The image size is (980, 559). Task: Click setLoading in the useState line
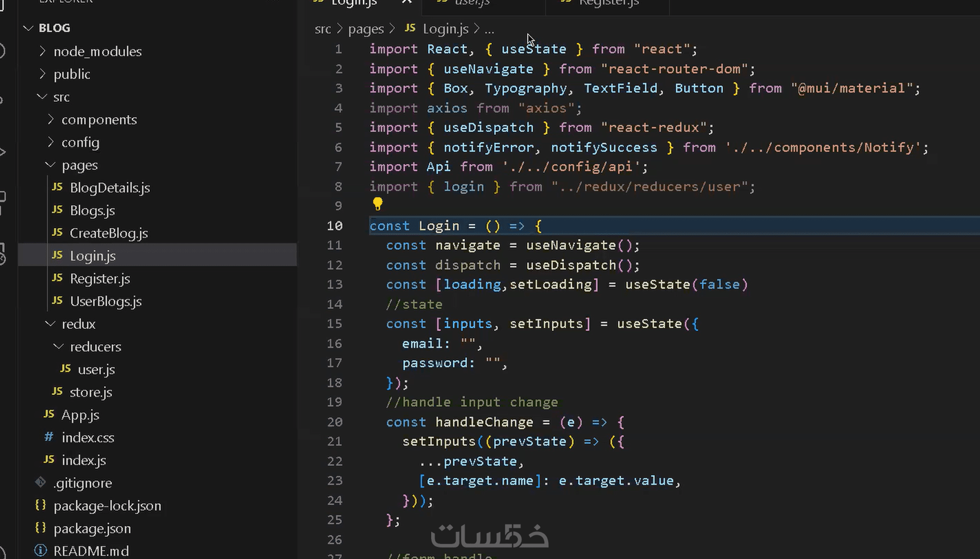[x=551, y=284]
